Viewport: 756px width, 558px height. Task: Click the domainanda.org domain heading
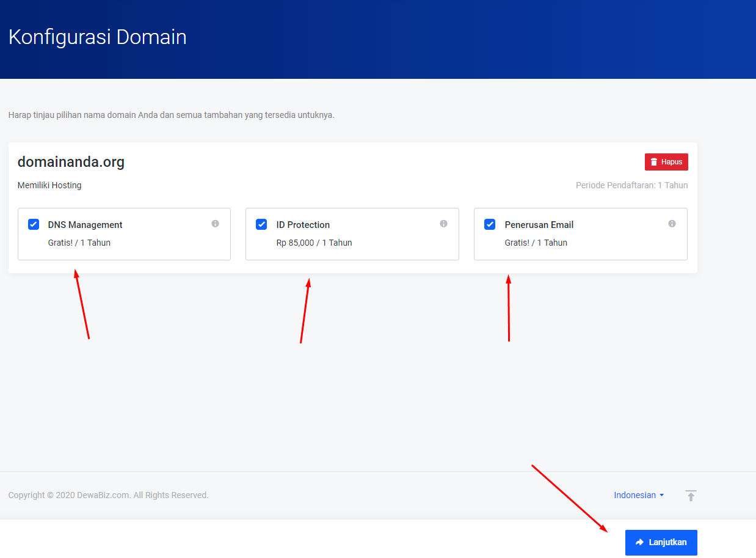coord(71,162)
